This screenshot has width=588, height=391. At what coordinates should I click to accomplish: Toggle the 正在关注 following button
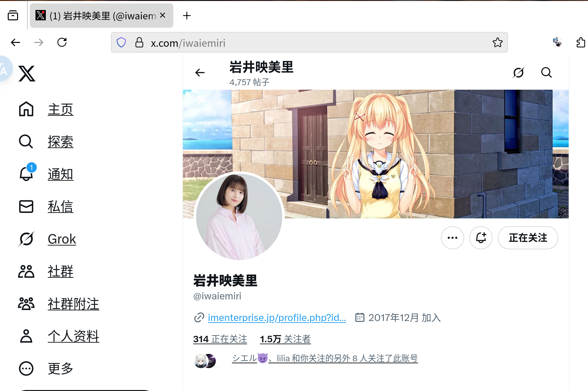pos(528,238)
